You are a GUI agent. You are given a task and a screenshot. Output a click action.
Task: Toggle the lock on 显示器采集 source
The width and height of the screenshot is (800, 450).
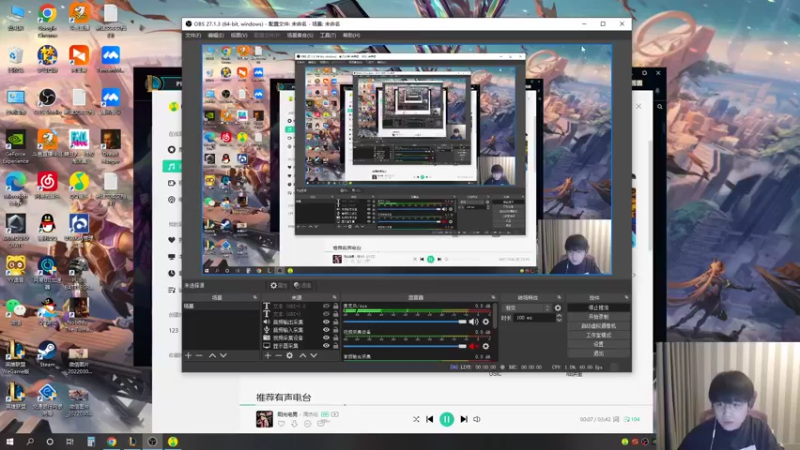point(335,345)
